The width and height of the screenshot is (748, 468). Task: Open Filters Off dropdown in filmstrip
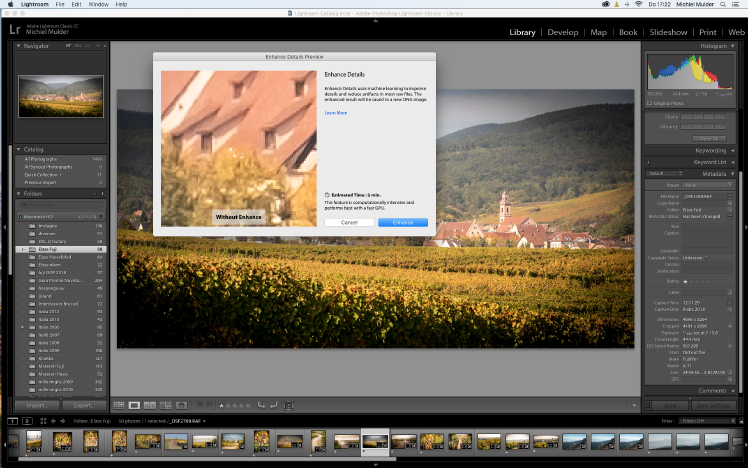click(x=707, y=421)
